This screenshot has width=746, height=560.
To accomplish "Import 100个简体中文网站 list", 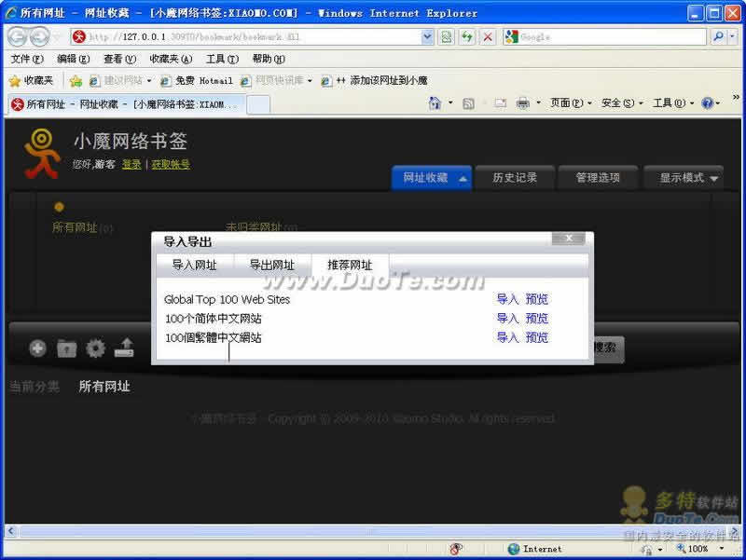I will [x=507, y=319].
